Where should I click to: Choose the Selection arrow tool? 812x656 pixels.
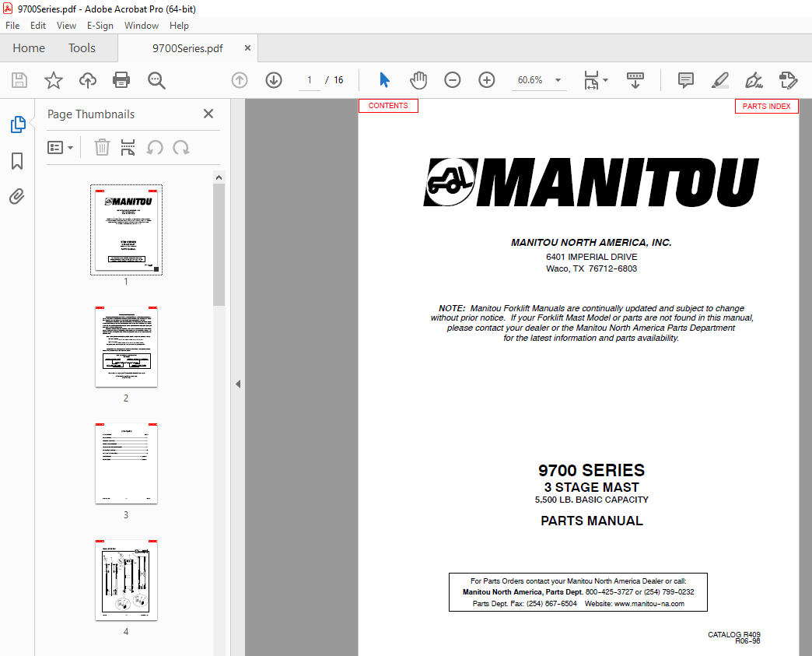click(x=384, y=80)
